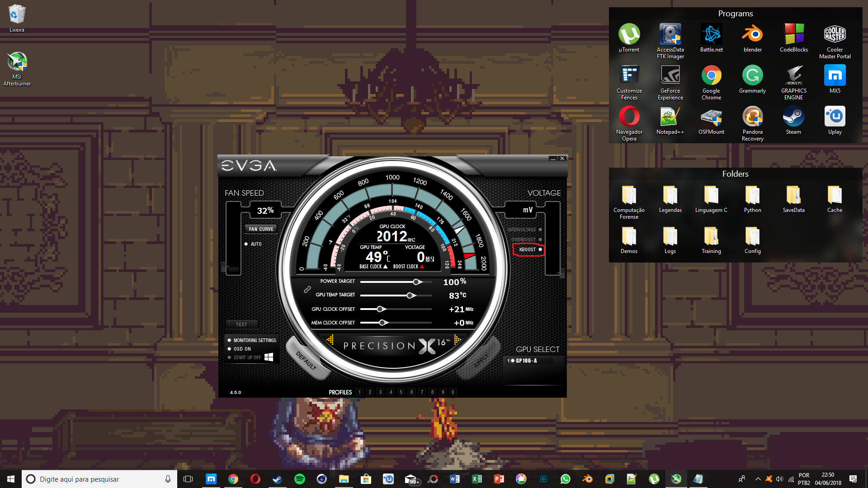Launch the Uplay desktop icon

pyautogui.click(x=835, y=121)
